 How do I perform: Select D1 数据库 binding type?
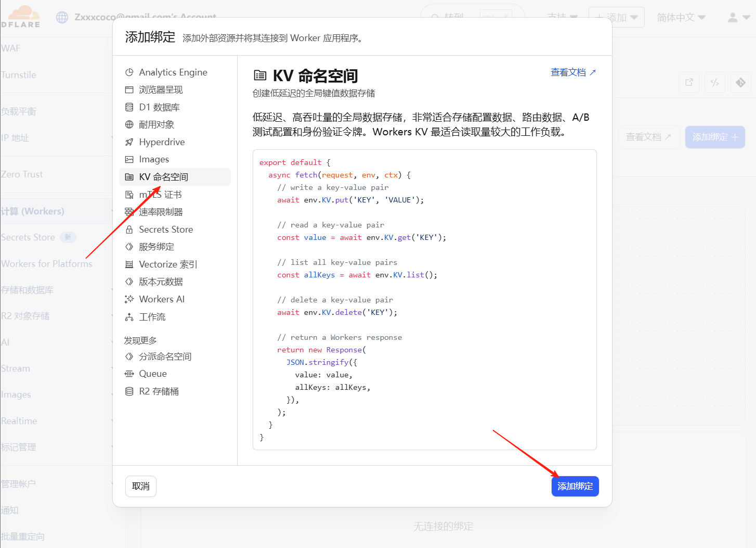(x=175, y=107)
